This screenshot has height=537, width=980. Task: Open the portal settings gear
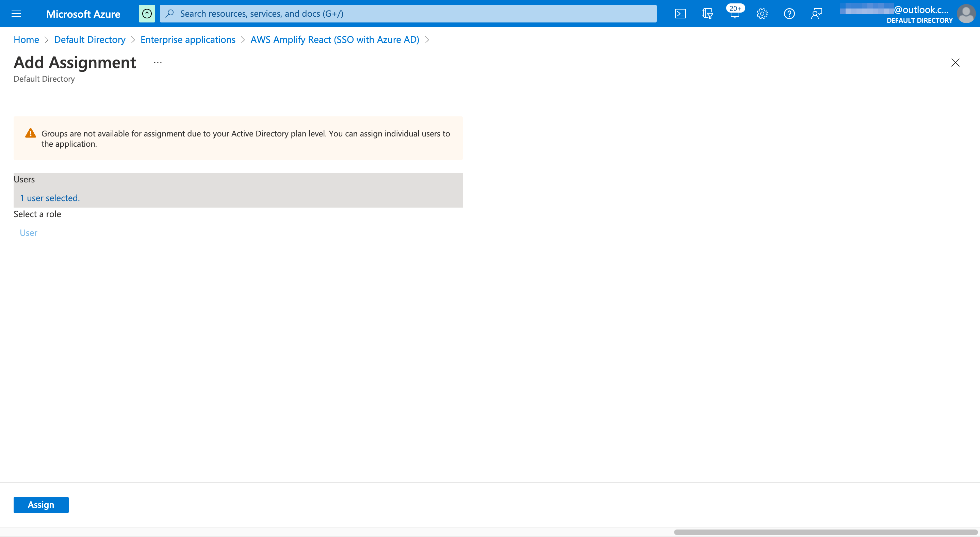762,13
